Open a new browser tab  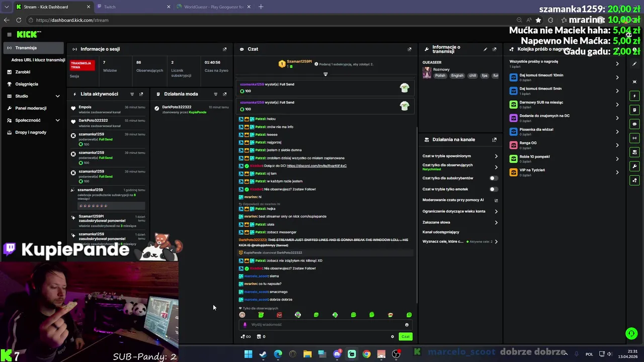point(261,7)
